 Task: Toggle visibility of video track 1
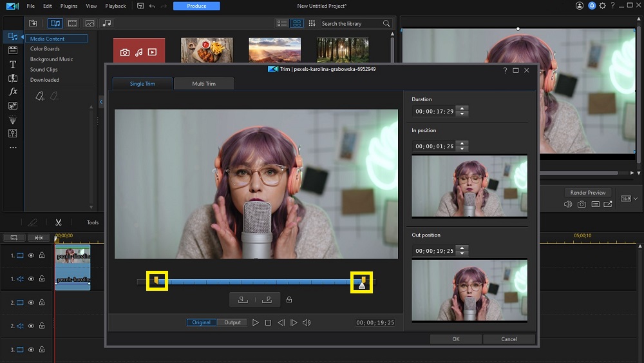coord(31,255)
